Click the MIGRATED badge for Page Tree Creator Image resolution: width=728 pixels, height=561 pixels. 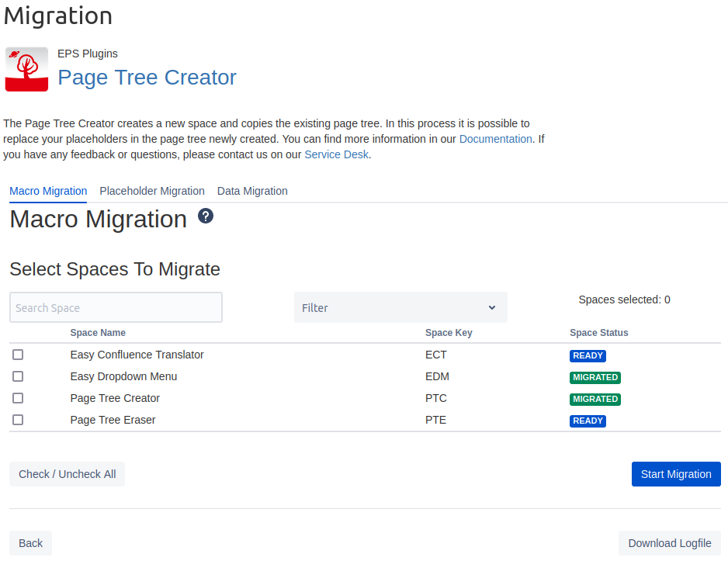[595, 400]
